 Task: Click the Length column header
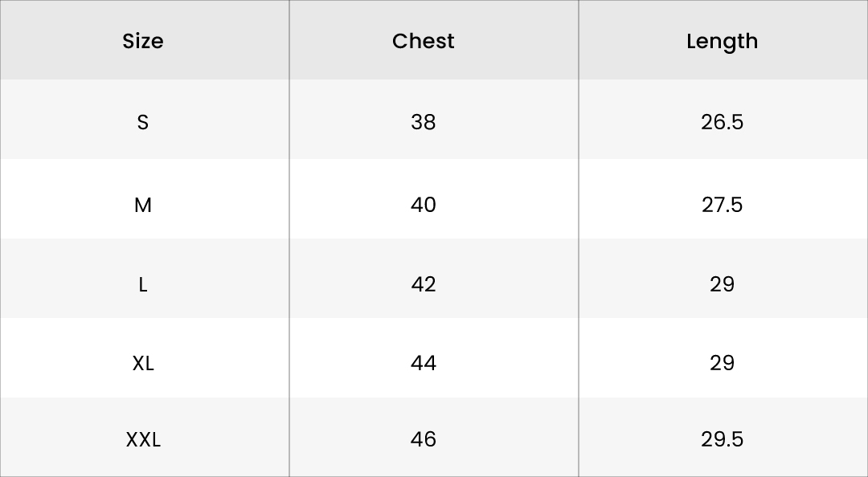[722, 41]
